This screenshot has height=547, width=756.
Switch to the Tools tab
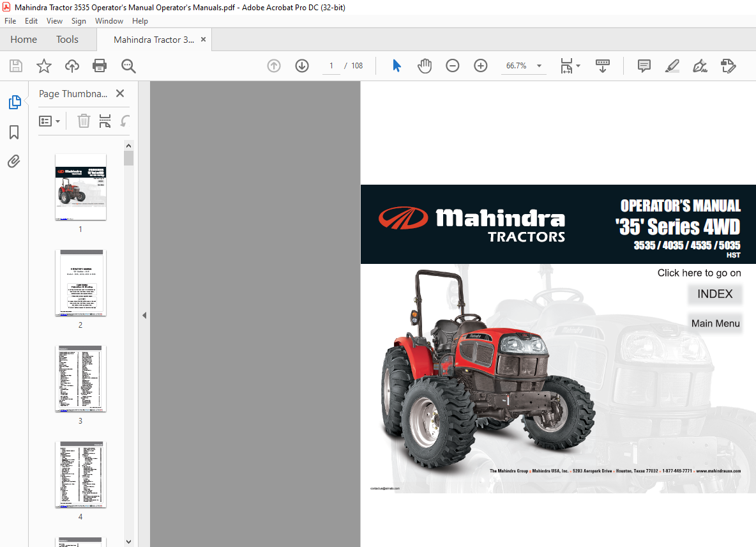point(67,40)
